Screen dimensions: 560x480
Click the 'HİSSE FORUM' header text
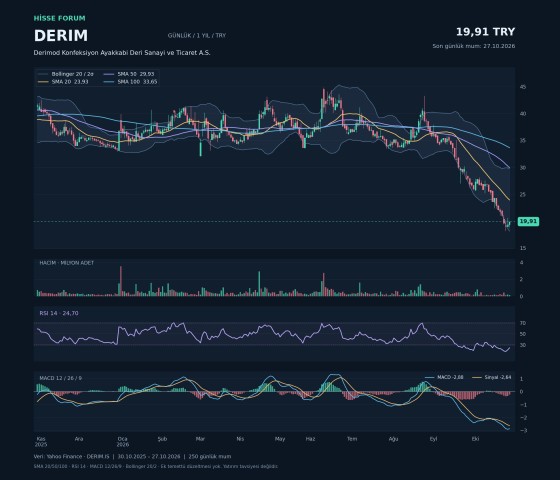(x=60, y=18)
